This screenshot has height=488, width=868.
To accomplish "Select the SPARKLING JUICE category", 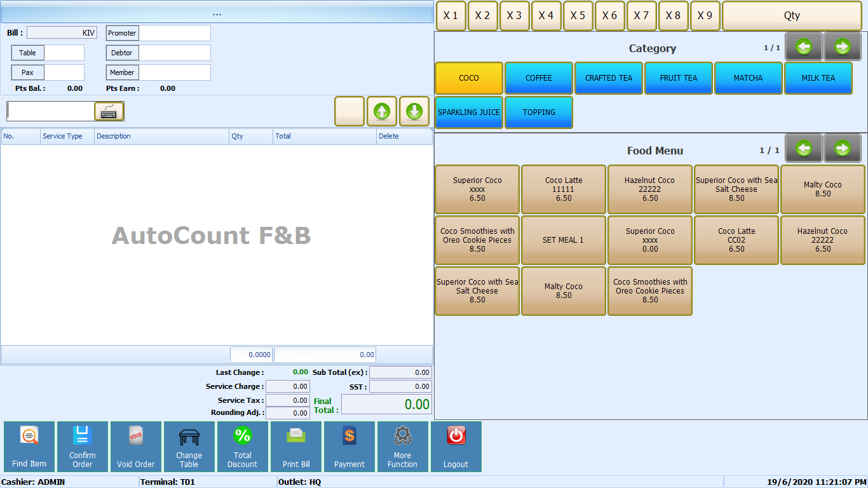I will [469, 112].
